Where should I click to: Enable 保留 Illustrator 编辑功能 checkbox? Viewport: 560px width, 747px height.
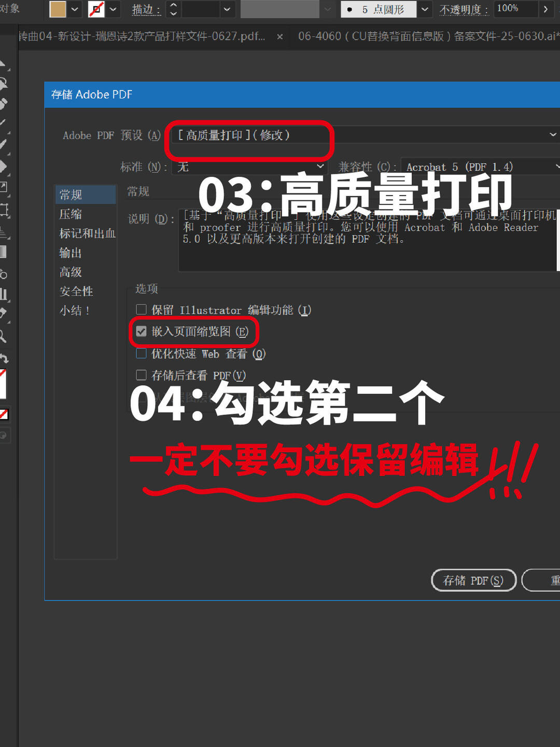[x=141, y=310]
